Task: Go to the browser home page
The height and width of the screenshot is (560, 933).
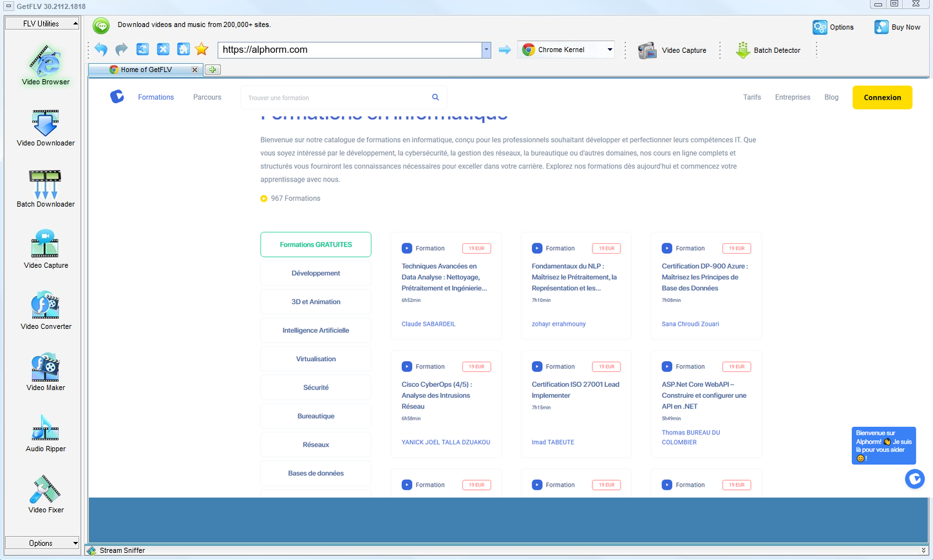Action: point(184,50)
